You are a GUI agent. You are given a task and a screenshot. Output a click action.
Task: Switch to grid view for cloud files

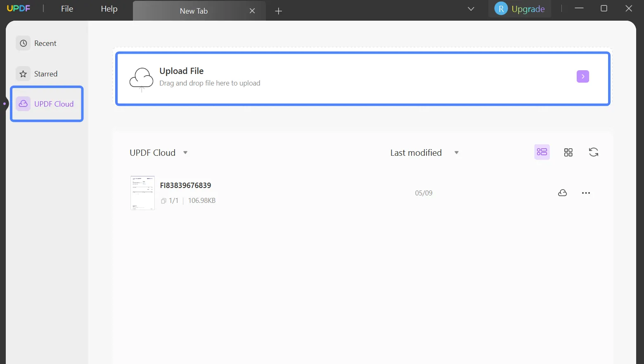tap(568, 152)
